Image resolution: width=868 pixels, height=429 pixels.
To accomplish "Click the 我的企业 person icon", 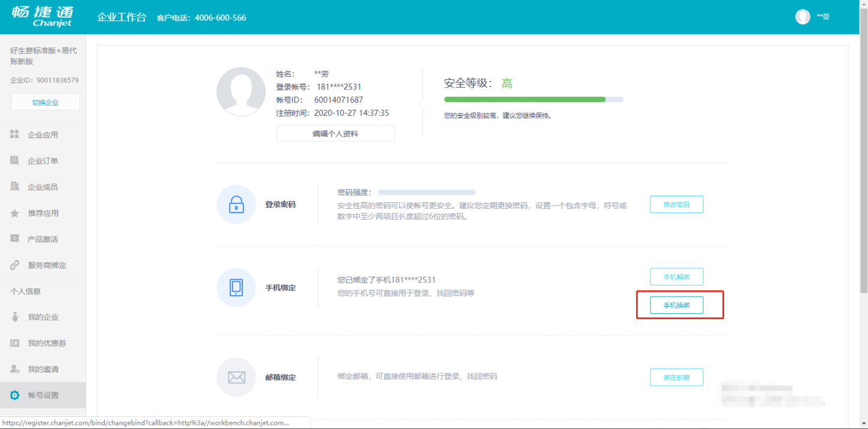I will click(15, 317).
